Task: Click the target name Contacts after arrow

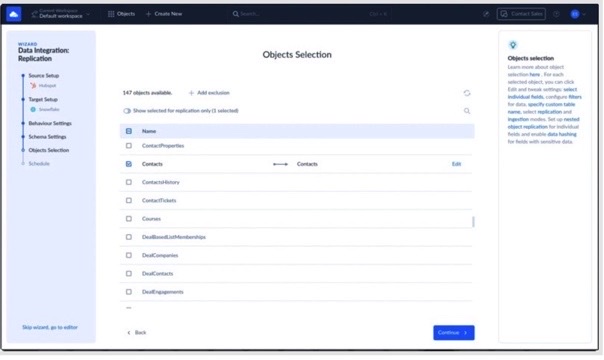Action: tap(307, 164)
